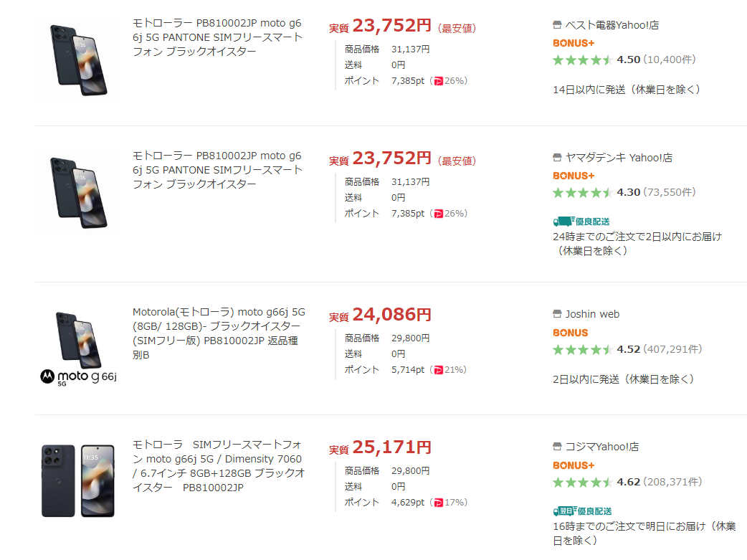Open Dimensity 7060 6.7インチ product title
This screenshot has height=560, width=747.
[219, 466]
